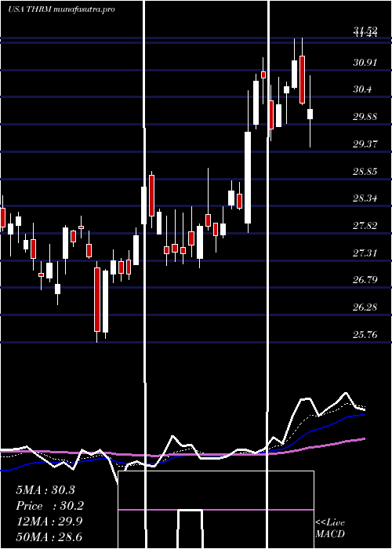Click the 30.4 price axis label
The image size is (392, 549).
[362, 89]
